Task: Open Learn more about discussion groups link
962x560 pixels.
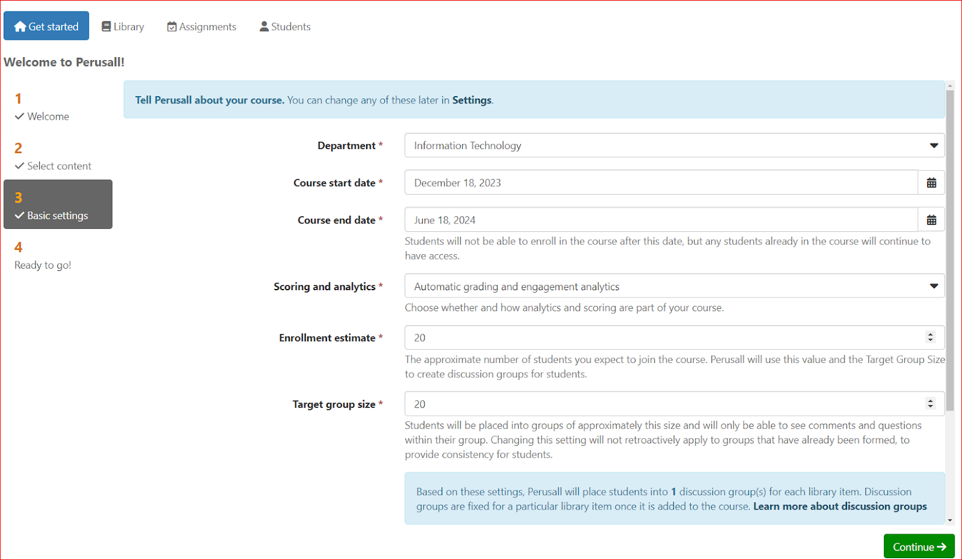Action: pyautogui.click(x=840, y=507)
